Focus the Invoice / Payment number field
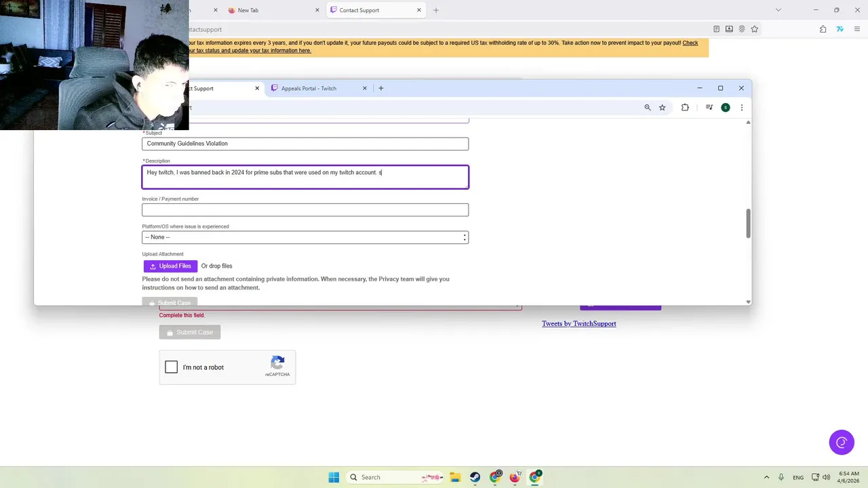Image resolution: width=868 pixels, height=488 pixels. click(305, 209)
